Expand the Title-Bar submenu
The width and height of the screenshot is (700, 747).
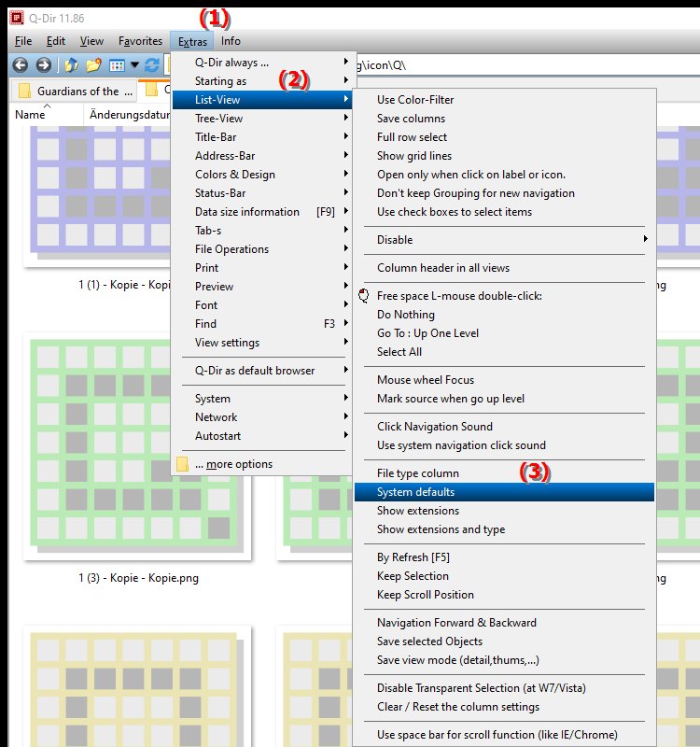tap(261, 137)
